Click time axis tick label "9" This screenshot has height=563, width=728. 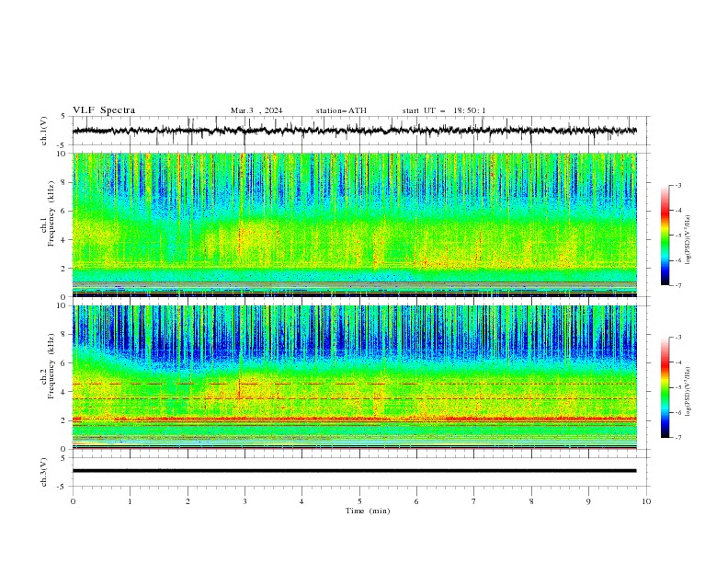588,501
